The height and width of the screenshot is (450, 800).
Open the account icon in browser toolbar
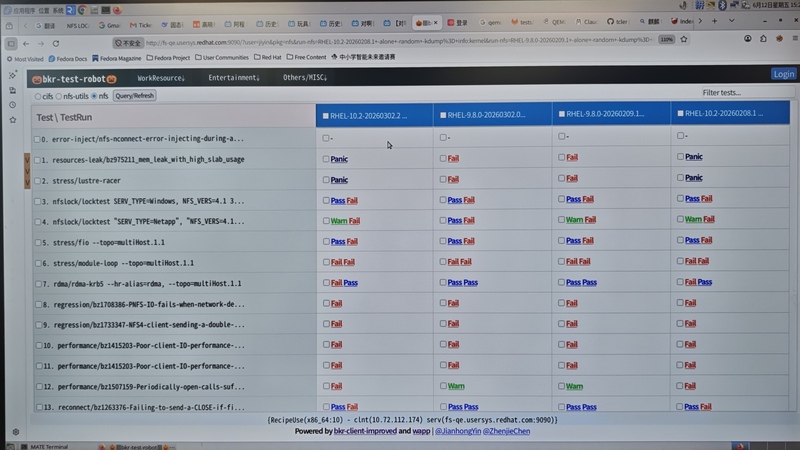pos(747,39)
